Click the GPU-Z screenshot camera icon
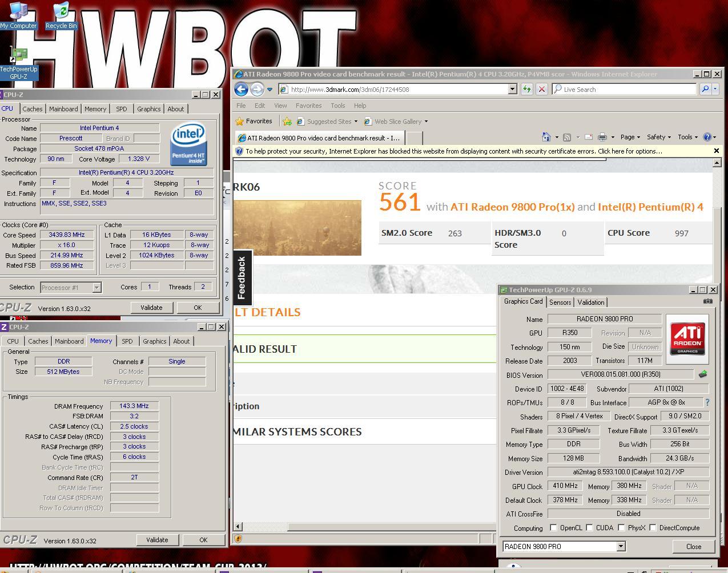Screen dimensions: 728x573 [708, 301]
